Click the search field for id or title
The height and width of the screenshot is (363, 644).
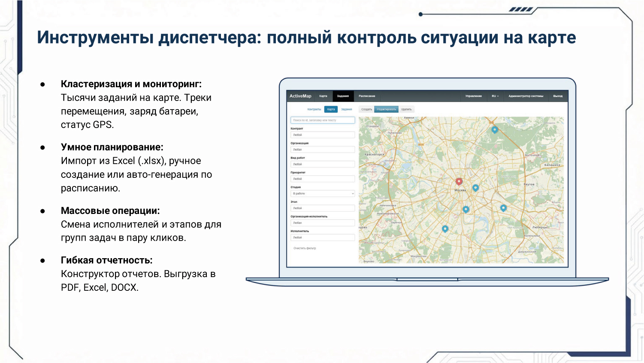point(323,120)
